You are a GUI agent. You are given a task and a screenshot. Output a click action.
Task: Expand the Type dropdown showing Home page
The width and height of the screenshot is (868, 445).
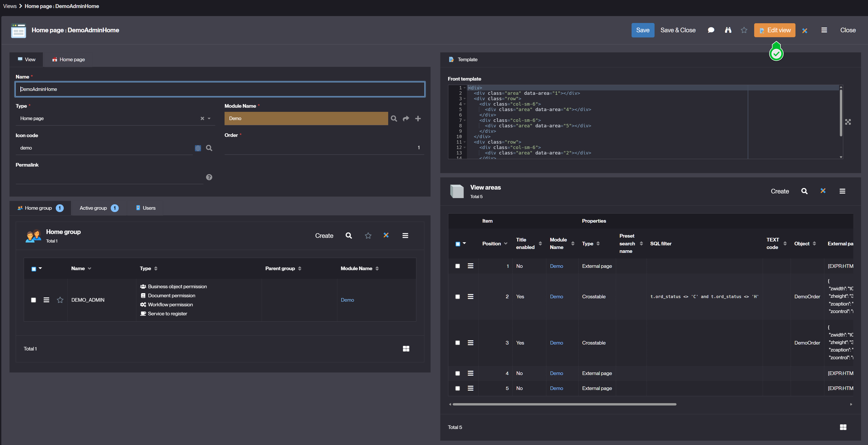point(209,119)
